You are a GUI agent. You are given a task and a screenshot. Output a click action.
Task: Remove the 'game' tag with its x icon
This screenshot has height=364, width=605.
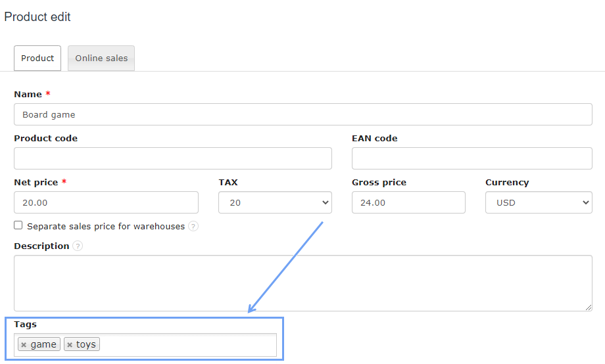[x=24, y=345]
